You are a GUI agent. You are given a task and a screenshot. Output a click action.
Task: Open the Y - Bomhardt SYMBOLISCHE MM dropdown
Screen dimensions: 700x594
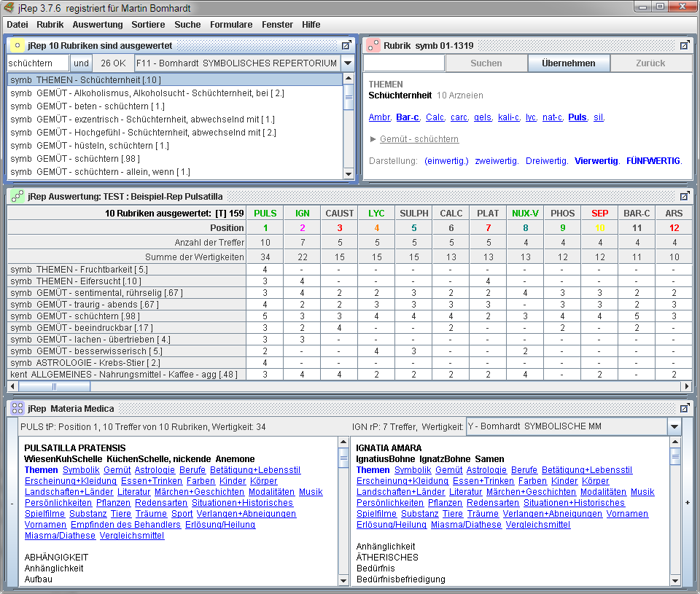[674, 426]
